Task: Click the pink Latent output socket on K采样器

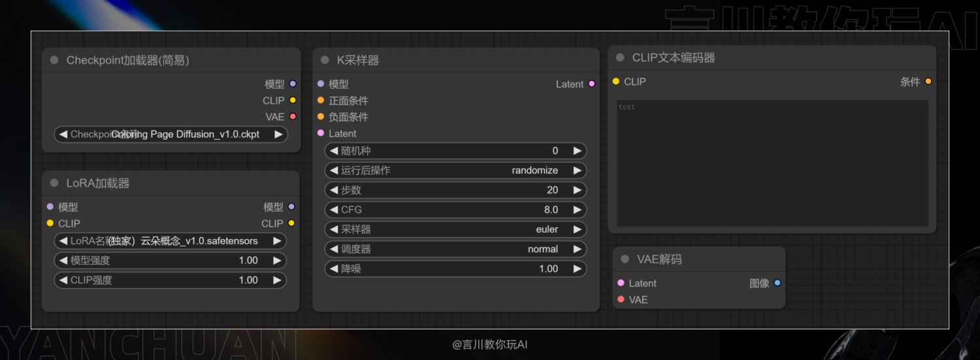Action: click(592, 84)
